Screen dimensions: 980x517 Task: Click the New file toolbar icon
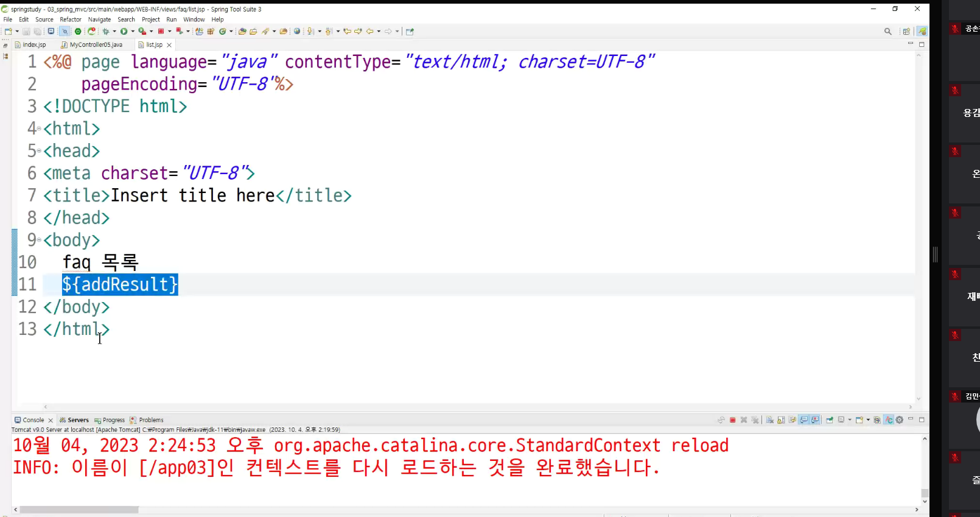pos(8,31)
